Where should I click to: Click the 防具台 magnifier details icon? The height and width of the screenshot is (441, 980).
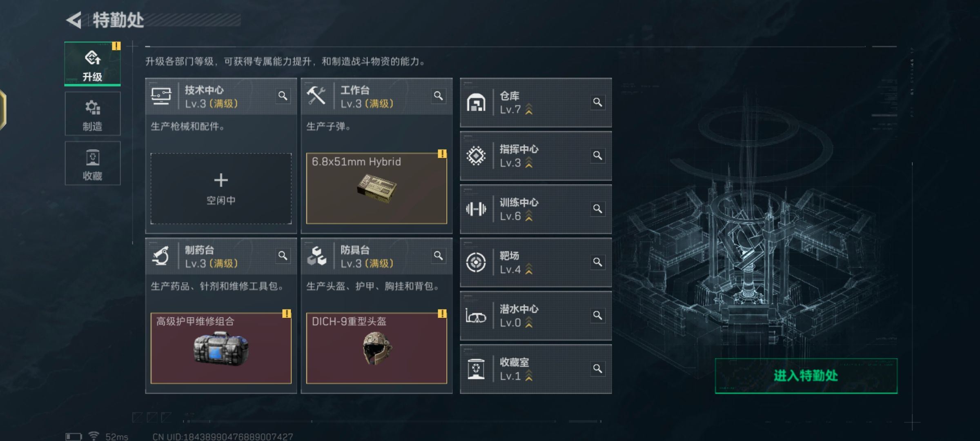point(438,256)
